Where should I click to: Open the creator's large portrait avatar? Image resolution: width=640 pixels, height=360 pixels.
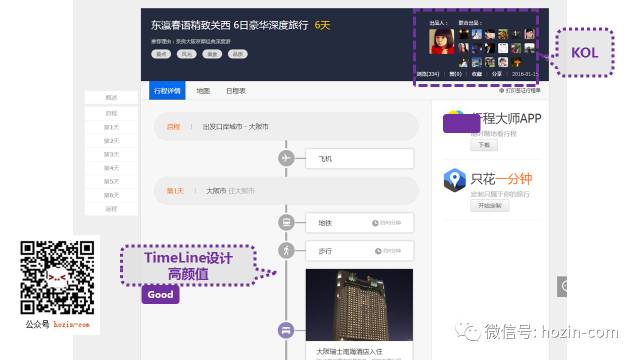(442, 41)
